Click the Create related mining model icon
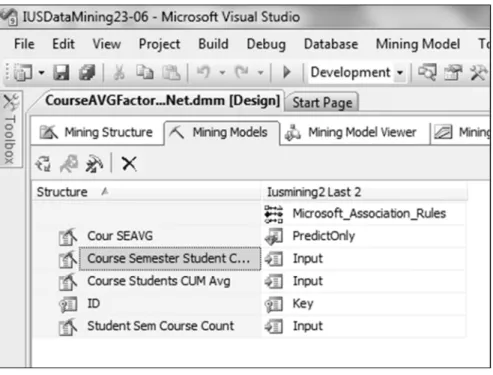Viewport: 493px width, 375px height. pyautogui.click(x=69, y=164)
